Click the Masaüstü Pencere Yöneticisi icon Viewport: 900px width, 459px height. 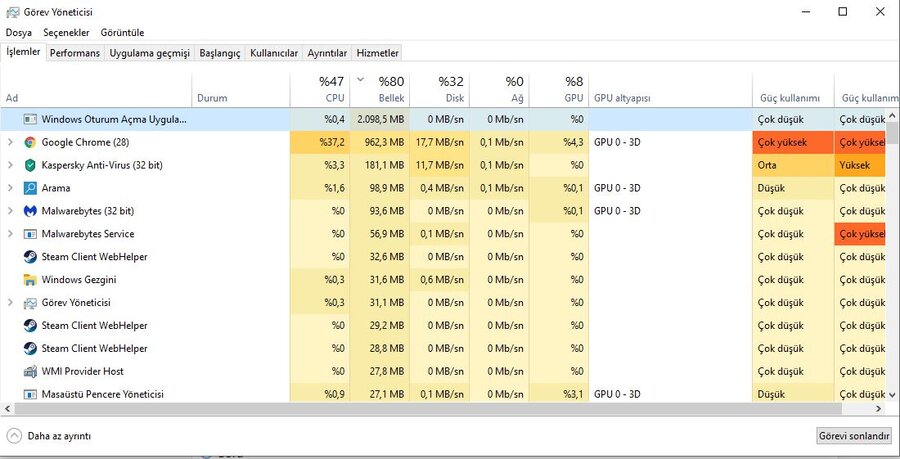click(x=30, y=395)
